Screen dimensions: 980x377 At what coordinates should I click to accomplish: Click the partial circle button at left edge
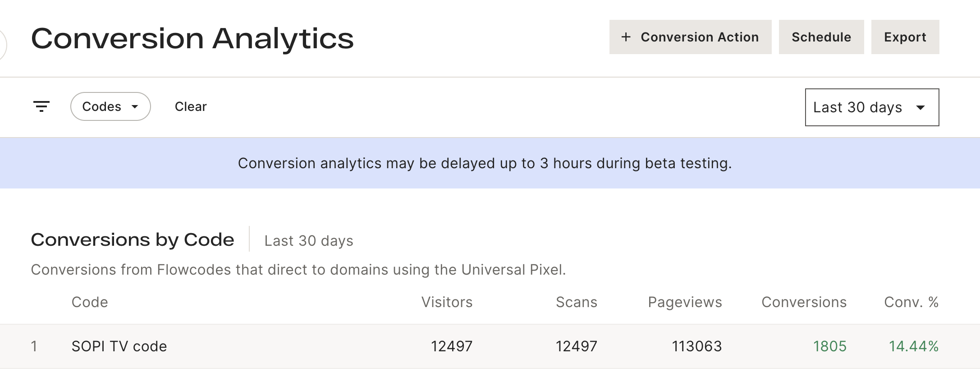tap(3, 44)
